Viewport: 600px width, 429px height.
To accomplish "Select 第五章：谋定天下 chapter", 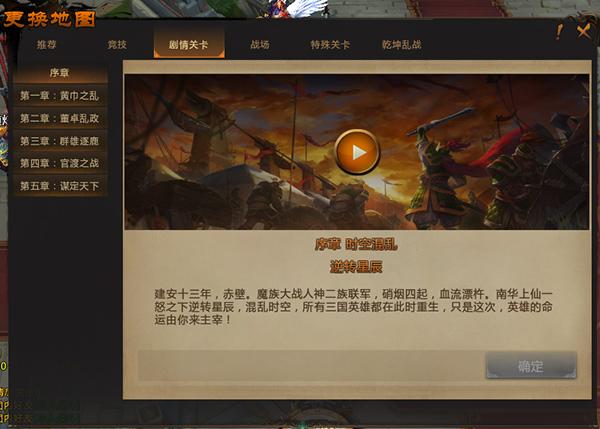I will pos(60,186).
